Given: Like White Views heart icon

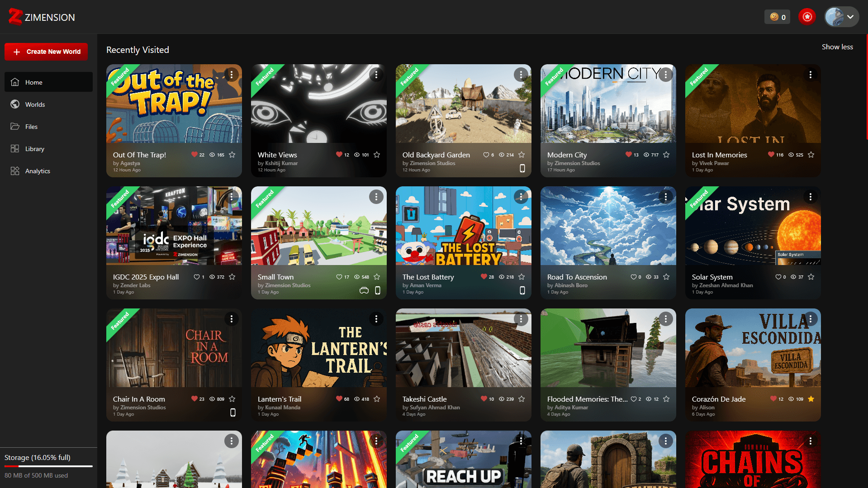Looking at the screenshot, I should [339, 155].
